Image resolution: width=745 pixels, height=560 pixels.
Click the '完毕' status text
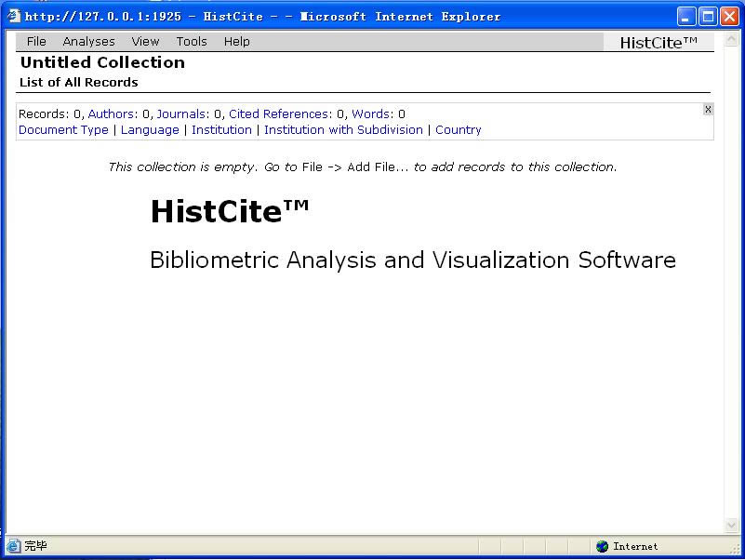click(35, 546)
